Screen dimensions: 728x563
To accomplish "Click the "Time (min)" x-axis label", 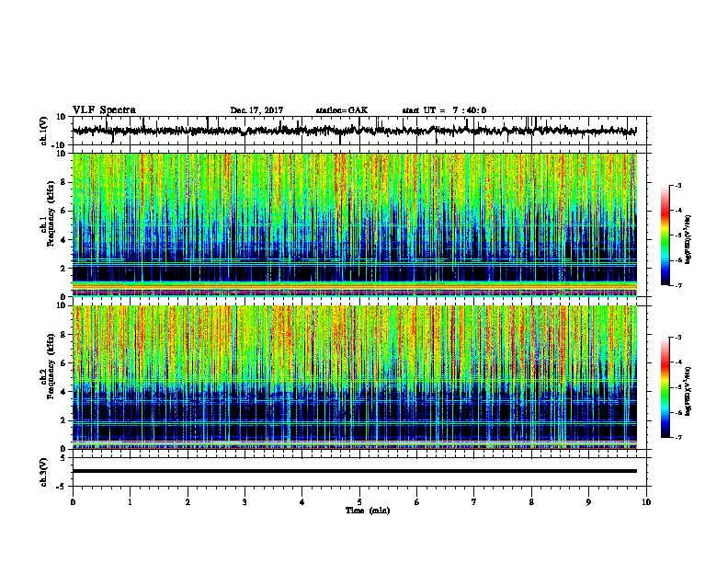I will [x=368, y=511].
